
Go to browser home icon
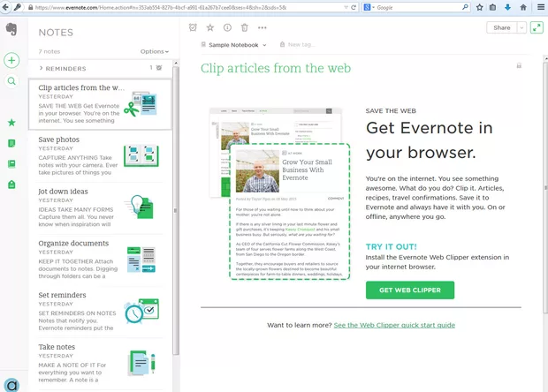[523, 7]
